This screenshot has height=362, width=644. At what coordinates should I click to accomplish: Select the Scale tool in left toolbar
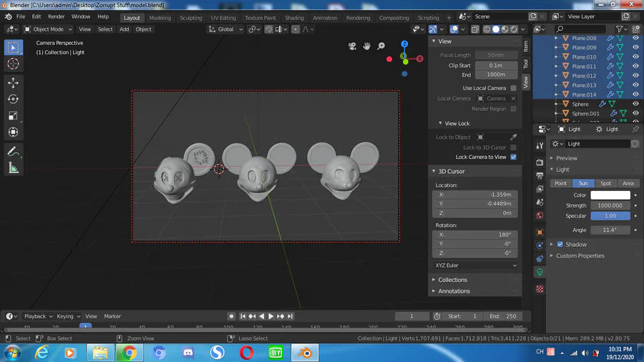[x=13, y=116]
